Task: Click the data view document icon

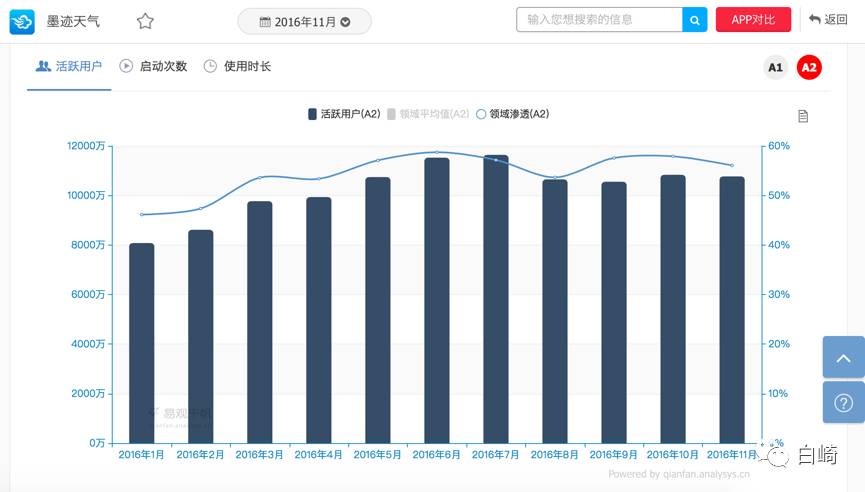Action: point(803,116)
